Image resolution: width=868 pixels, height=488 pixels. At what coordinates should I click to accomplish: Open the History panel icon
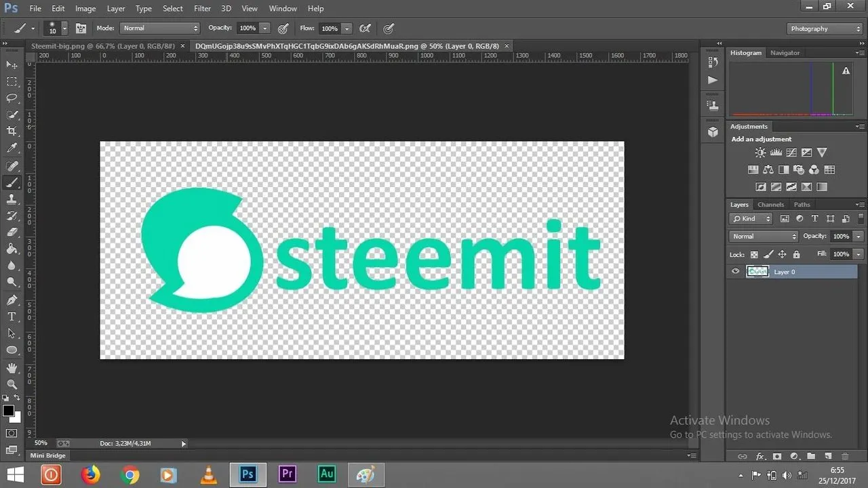point(713,62)
